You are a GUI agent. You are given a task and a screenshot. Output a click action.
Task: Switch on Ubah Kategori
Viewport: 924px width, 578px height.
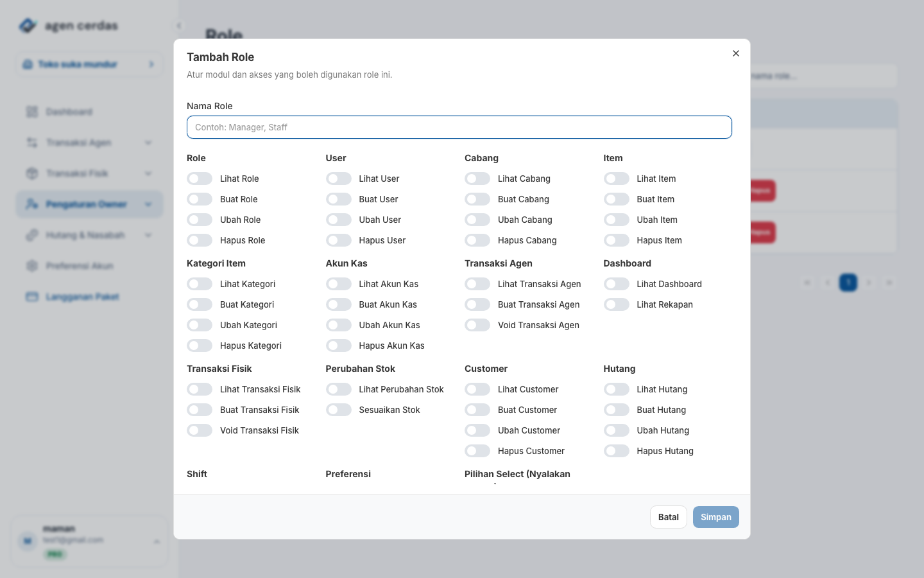click(x=200, y=325)
